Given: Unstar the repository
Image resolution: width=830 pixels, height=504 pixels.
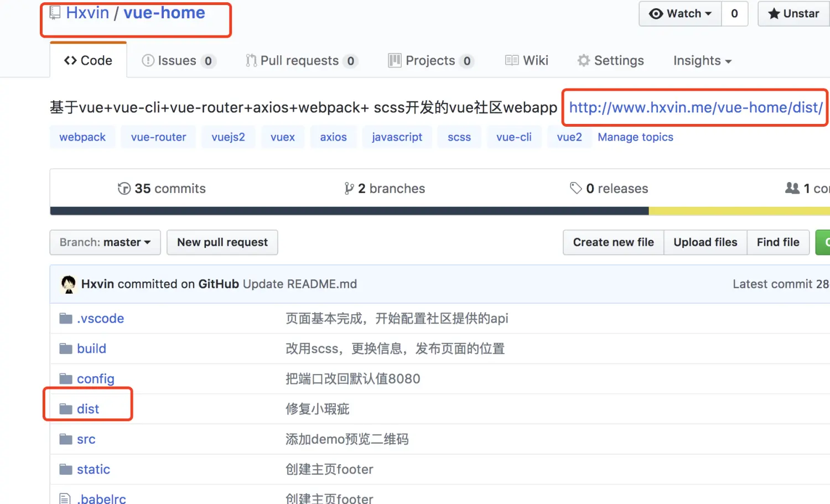Looking at the screenshot, I should tap(794, 14).
